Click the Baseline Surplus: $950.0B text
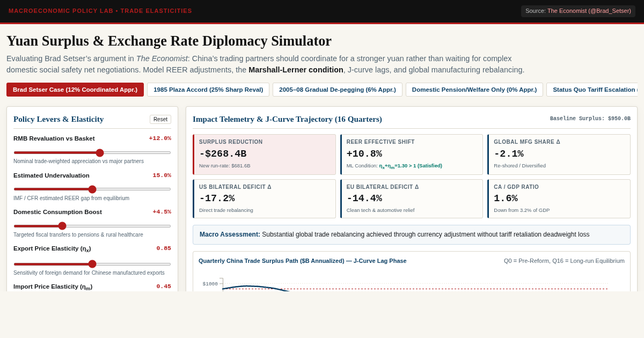This screenshot has width=644, height=338. 590,119
